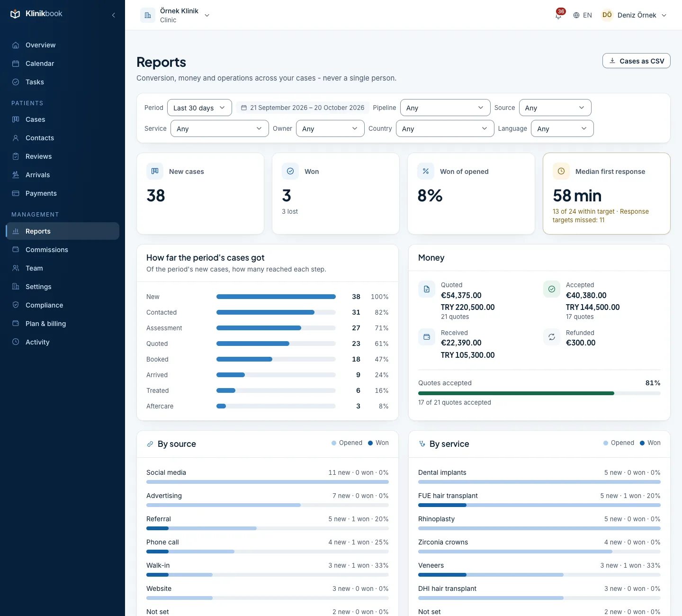Image resolution: width=682 pixels, height=616 pixels.
Task: Click the Settings building icon
Action: (16, 287)
